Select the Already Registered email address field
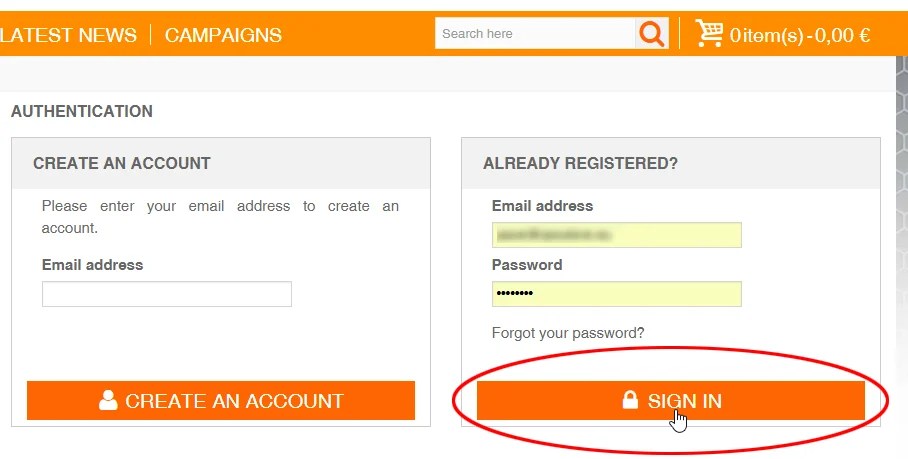 616,235
